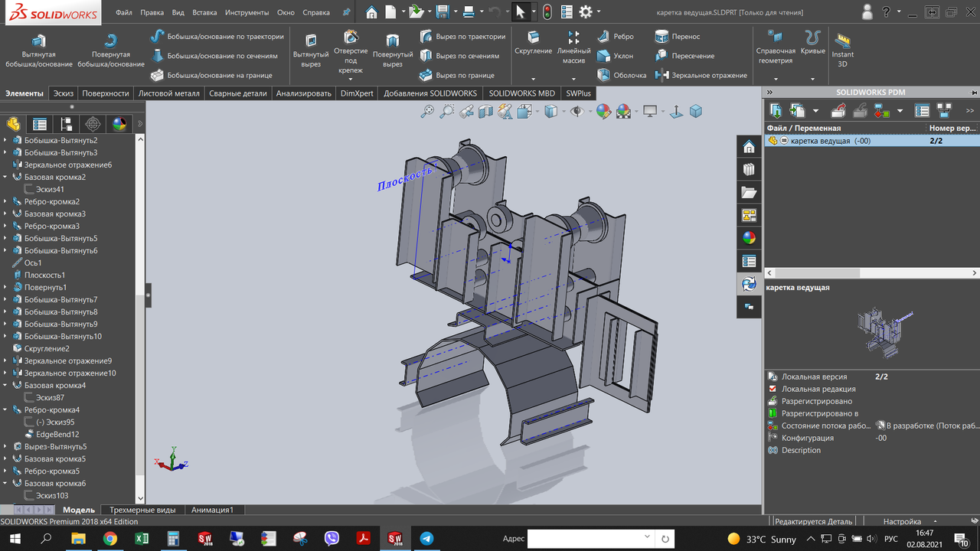Open dropdown under Отверстие под крепеж
Viewport: 980px width, 551px height.
pos(351,79)
